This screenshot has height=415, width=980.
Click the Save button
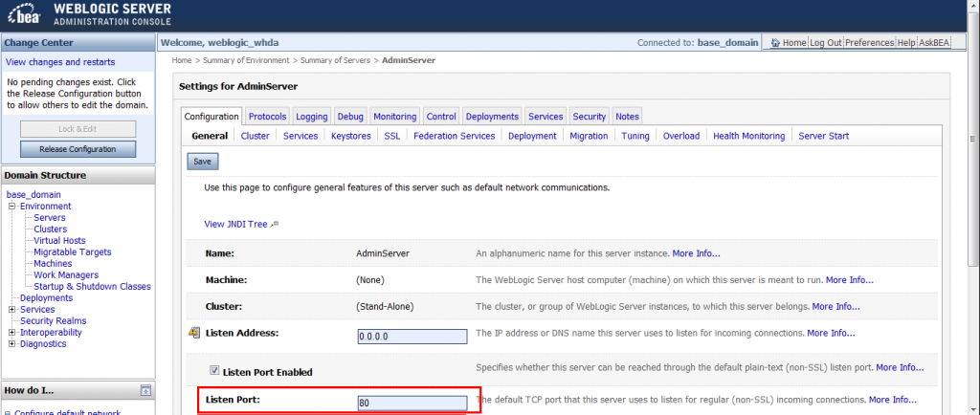tap(202, 162)
